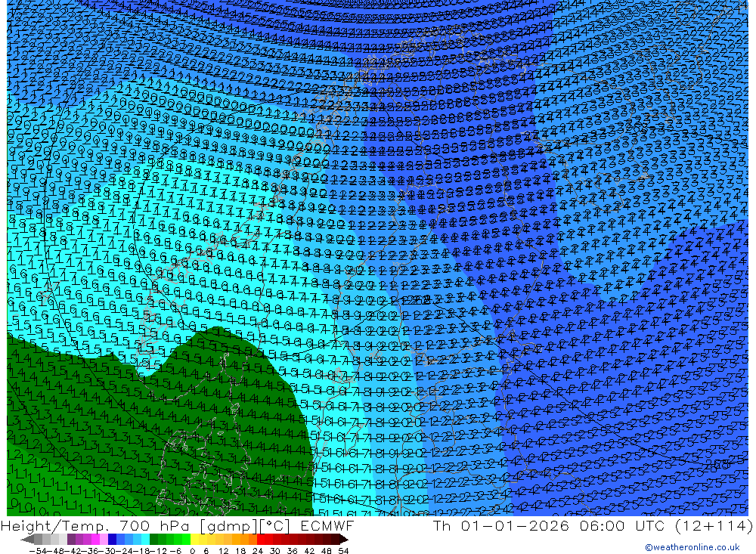Click the '42' legend value
Screen dimensions: 756x554
click(309, 551)
